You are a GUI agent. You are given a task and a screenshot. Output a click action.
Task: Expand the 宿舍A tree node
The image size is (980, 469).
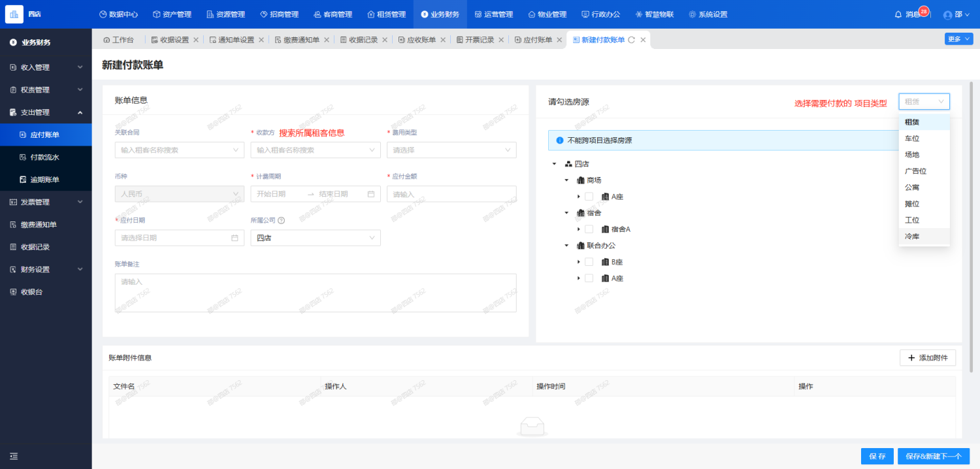(x=578, y=229)
